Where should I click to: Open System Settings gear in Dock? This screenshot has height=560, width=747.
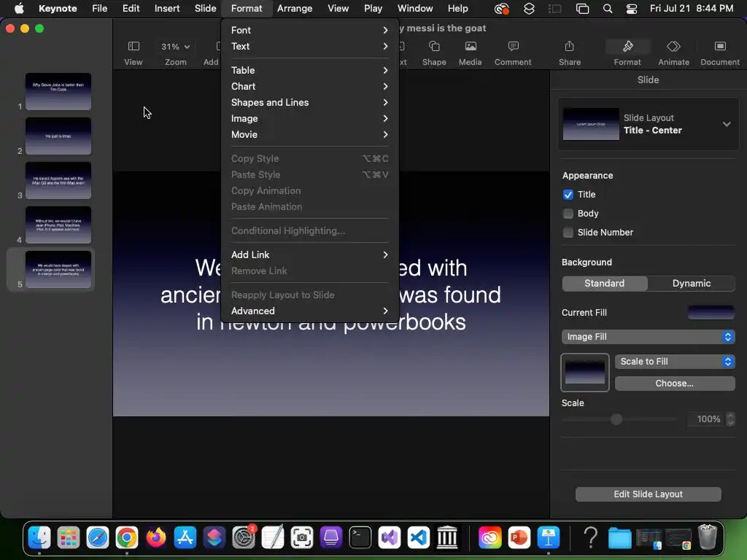click(244, 537)
